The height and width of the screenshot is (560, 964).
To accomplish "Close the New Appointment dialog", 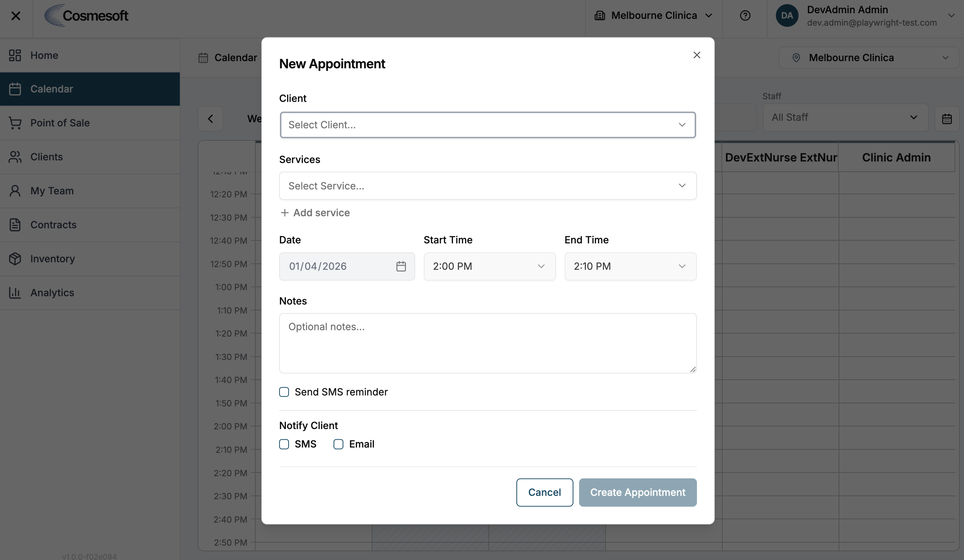I will pyautogui.click(x=697, y=55).
